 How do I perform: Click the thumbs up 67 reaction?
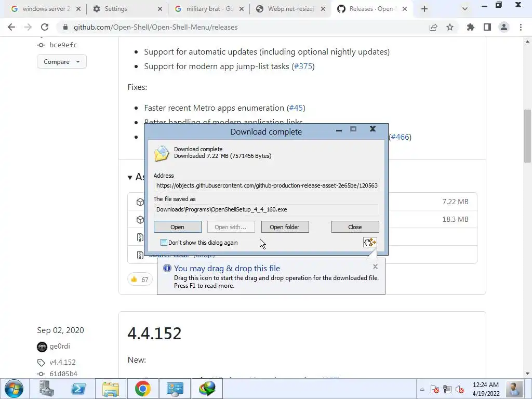tap(140, 280)
